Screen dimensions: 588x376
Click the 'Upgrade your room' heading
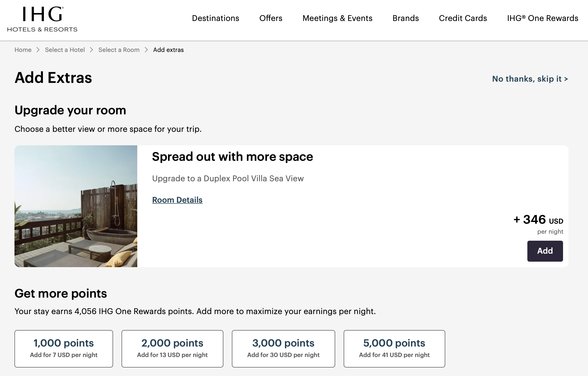[70, 110]
